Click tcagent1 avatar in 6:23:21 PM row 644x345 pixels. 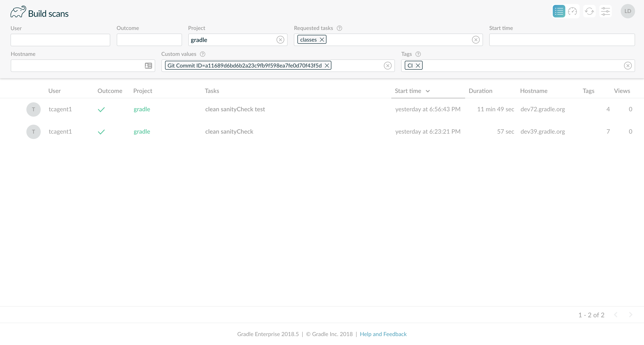point(34,132)
